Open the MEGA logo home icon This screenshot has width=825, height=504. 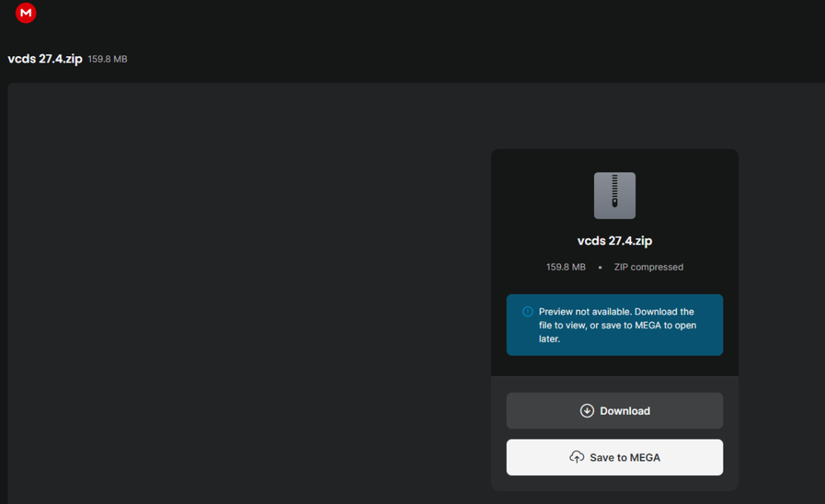coord(26,12)
